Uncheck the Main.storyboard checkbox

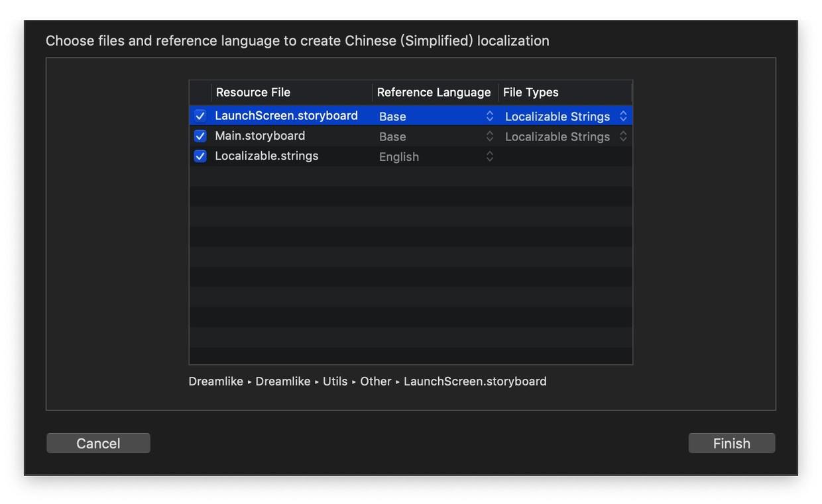tap(200, 136)
